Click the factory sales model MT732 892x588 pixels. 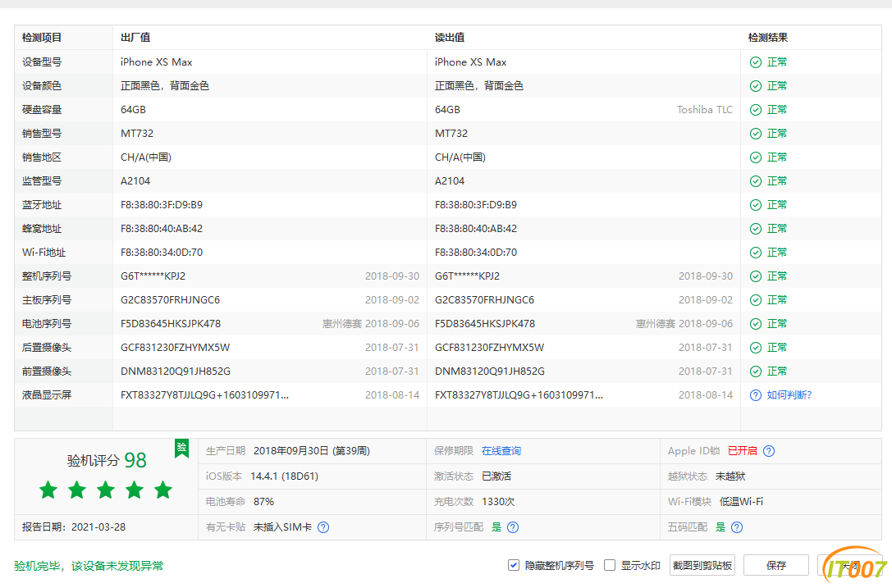click(137, 134)
